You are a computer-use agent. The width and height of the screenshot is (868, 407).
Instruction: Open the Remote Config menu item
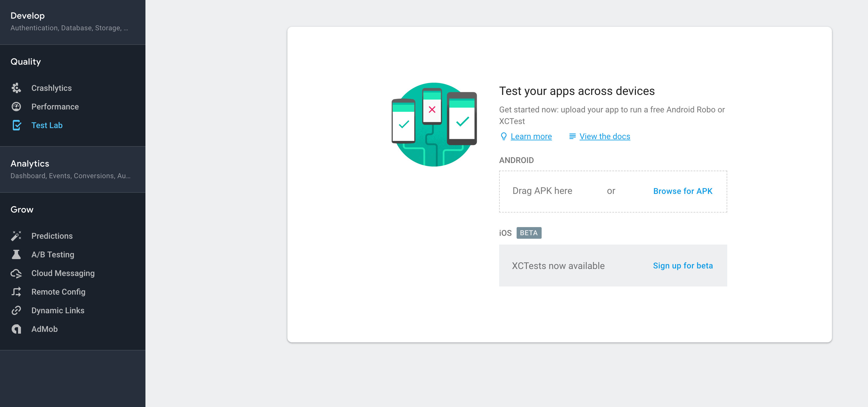click(58, 292)
